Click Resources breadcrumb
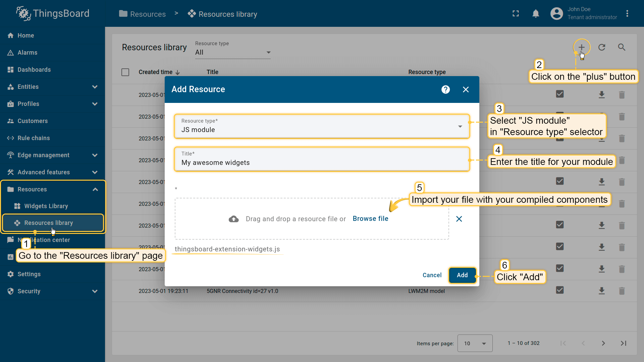This screenshot has height=362, width=644. 143,14
